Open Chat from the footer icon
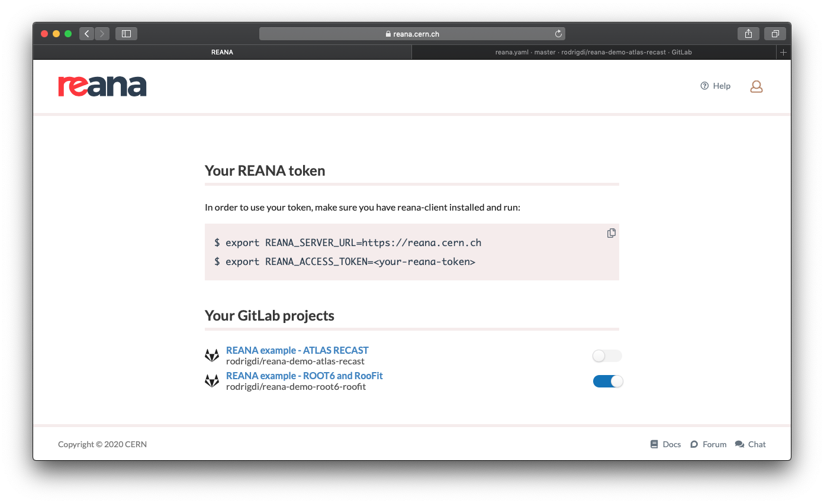 pos(738,444)
